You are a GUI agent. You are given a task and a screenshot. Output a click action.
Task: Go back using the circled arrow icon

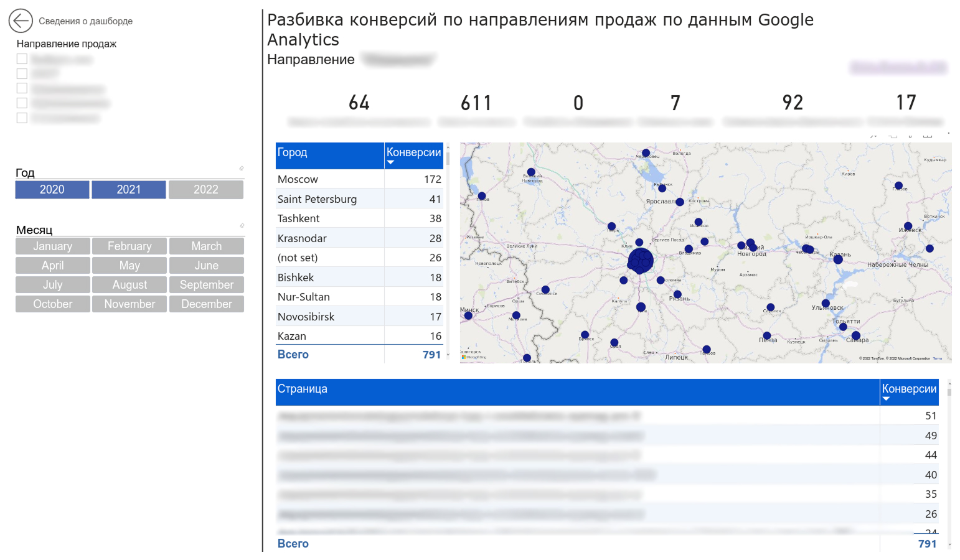[21, 21]
